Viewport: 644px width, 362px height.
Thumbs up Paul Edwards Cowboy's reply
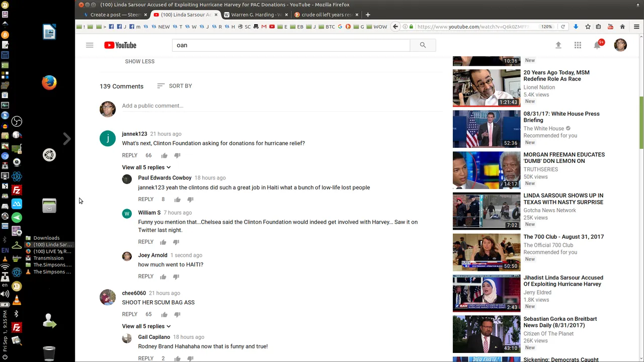(x=177, y=200)
